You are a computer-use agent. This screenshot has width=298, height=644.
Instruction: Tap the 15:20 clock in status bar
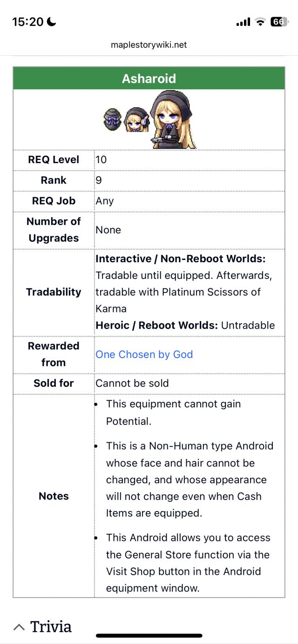(28, 22)
